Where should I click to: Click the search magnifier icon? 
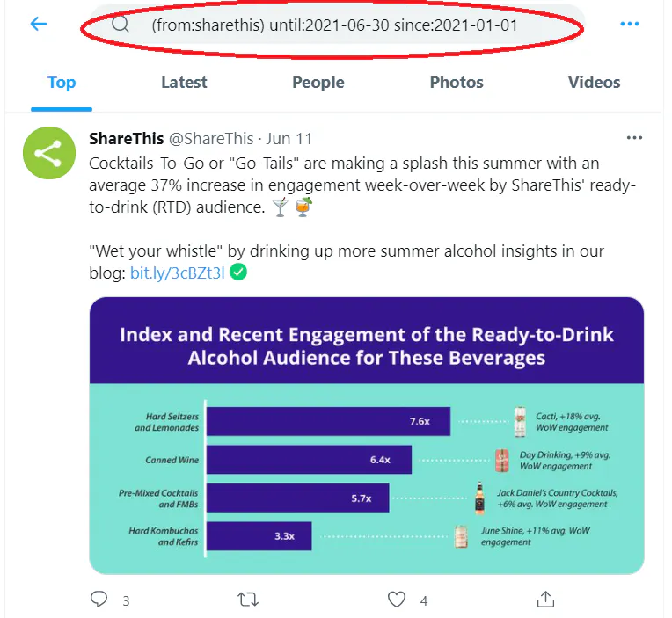coord(121,25)
